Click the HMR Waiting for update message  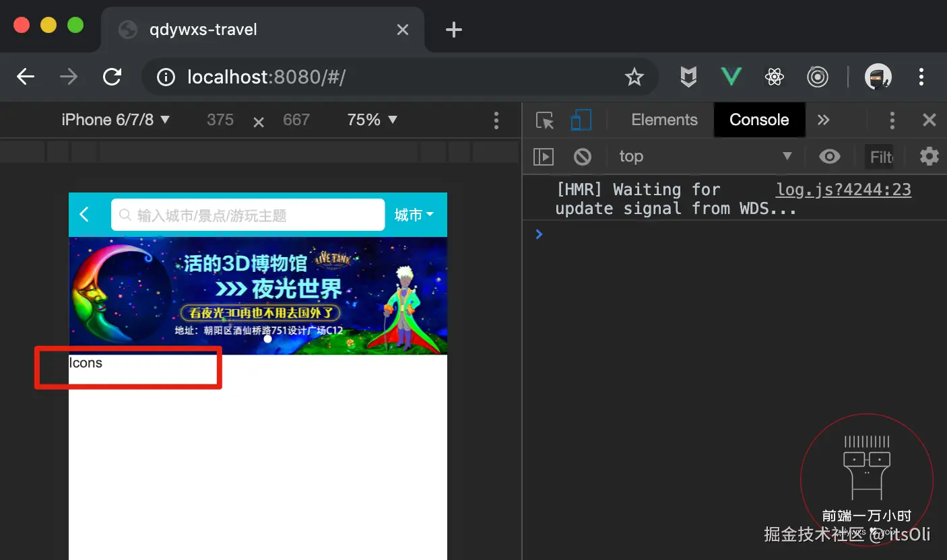click(676, 199)
